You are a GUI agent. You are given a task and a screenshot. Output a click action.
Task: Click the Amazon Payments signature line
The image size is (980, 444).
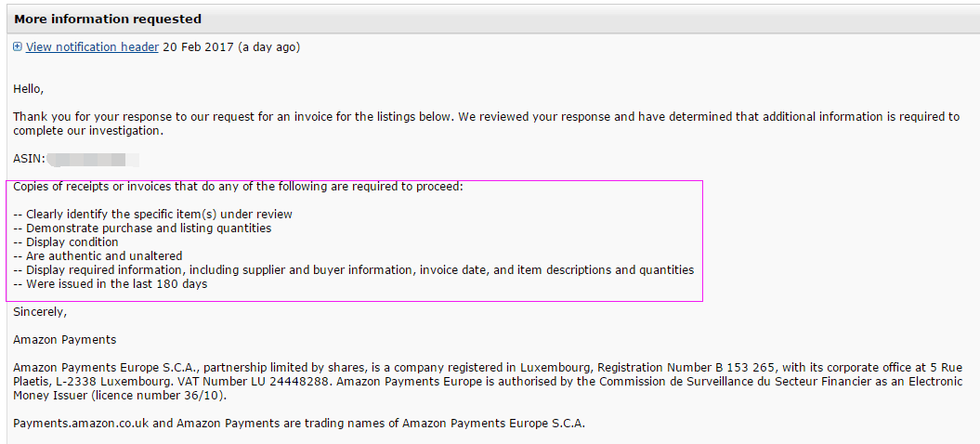click(64, 340)
